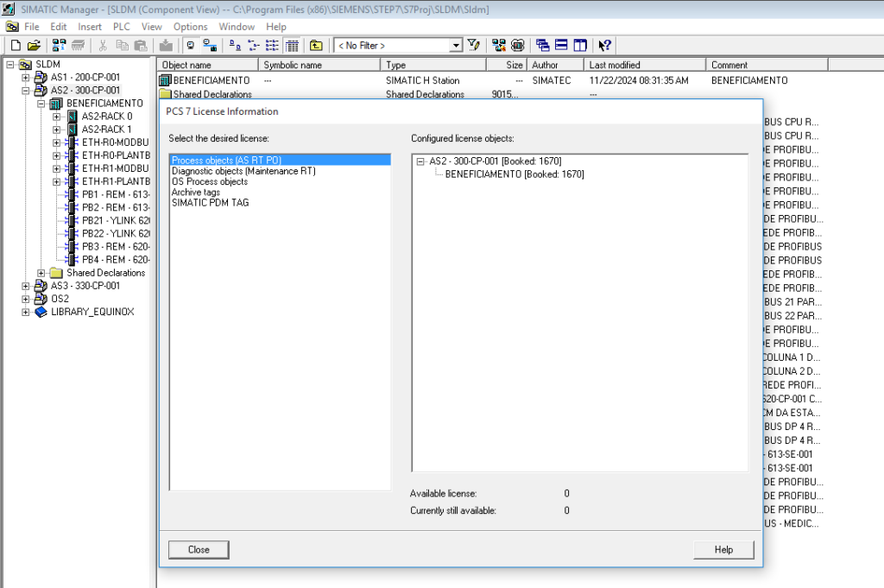Click the S7 Memory Card toolbar icon
Viewport: 884px width, 588px height.
(78, 46)
